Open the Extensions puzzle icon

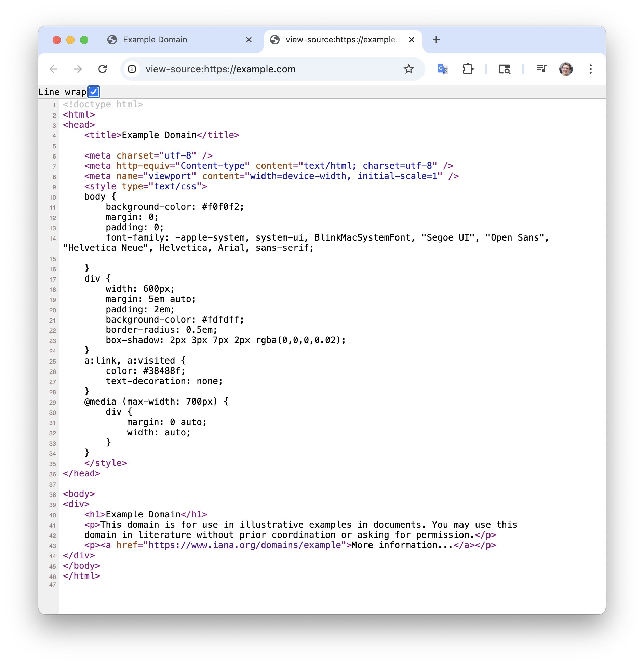pos(468,69)
